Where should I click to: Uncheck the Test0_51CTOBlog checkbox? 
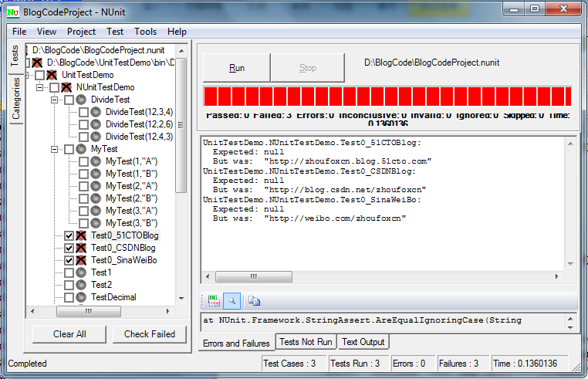tap(69, 236)
